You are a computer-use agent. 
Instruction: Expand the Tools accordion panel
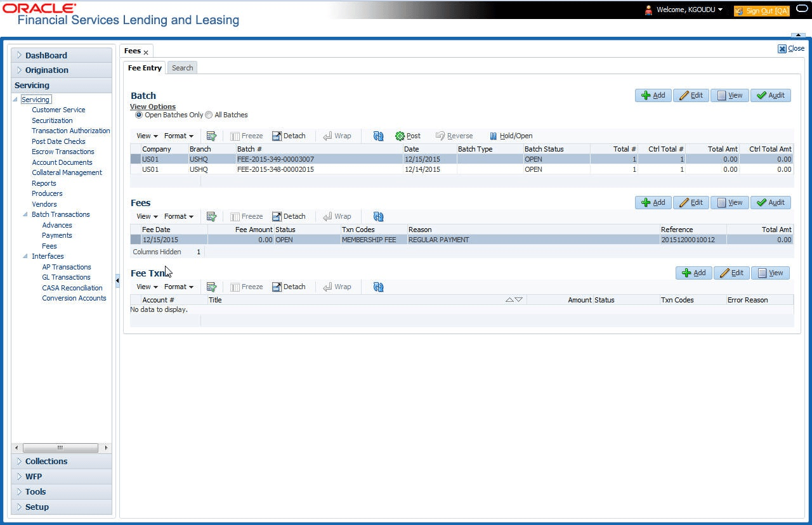pyautogui.click(x=62, y=491)
